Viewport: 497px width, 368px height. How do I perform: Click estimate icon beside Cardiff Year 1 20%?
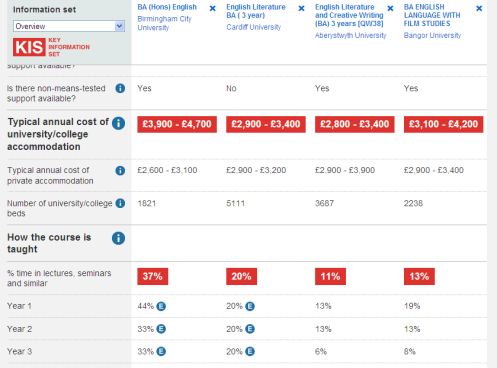click(x=250, y=306)
